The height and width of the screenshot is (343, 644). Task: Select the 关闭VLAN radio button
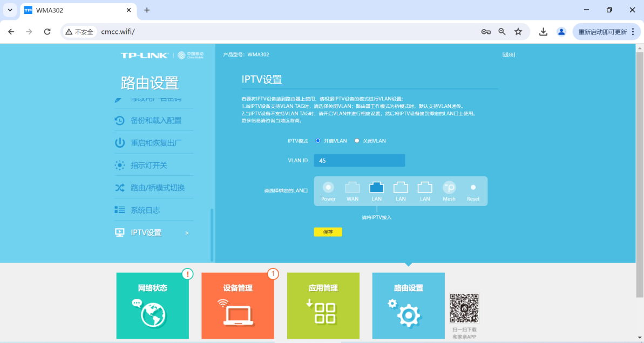tap(357, 141)
